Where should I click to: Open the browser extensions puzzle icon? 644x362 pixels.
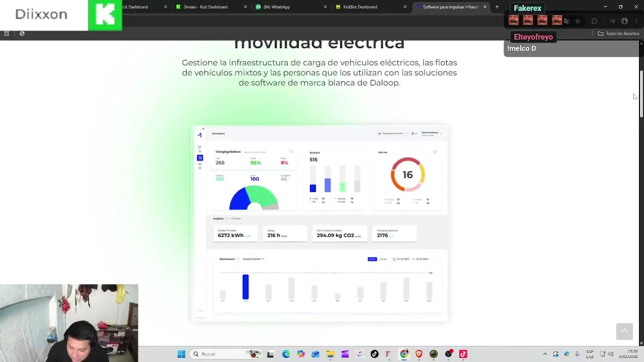tap(595, 21)
